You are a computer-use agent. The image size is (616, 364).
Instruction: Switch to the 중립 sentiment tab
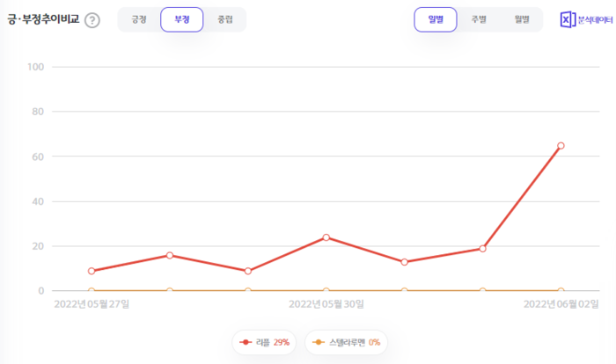click(225, 19)
